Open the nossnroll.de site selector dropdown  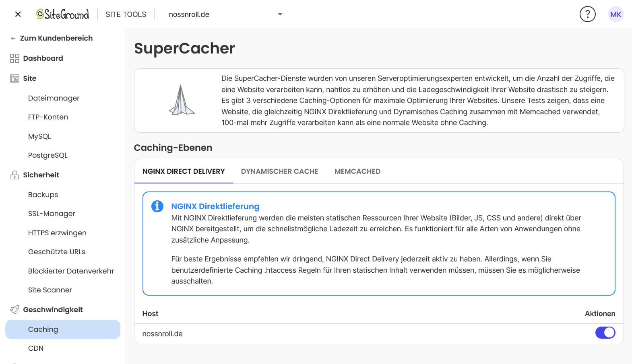pyautogui.click(x=225, y=14)
